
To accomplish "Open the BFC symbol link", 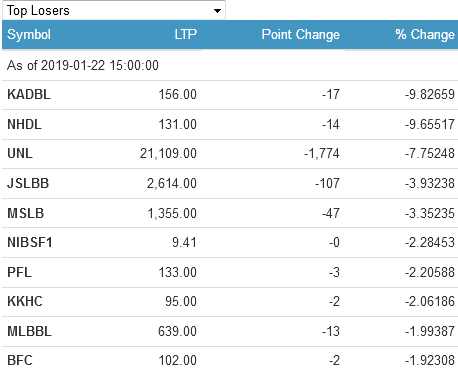I will pyautogui.click(x=20, y=361).
